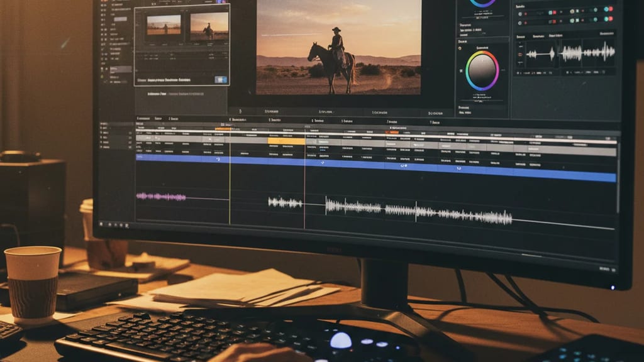Click the red circle in the second mixer row
644x362 pixels.
pos(611,19)
